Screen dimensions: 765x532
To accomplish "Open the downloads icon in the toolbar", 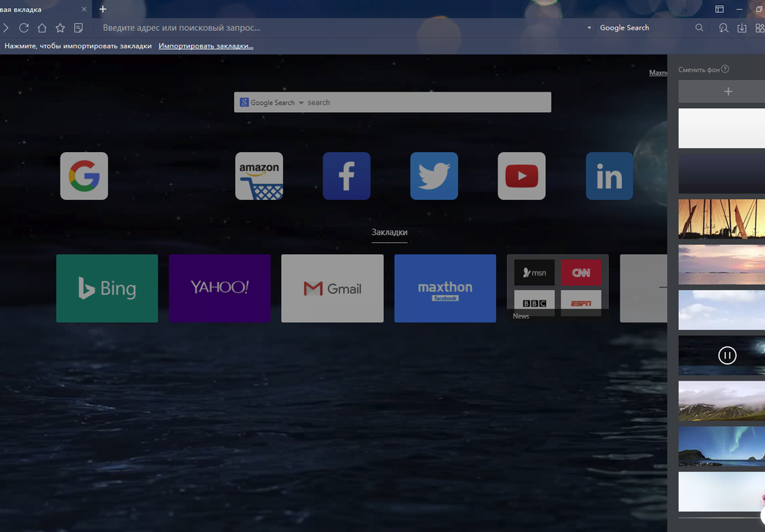I will 742,28.
